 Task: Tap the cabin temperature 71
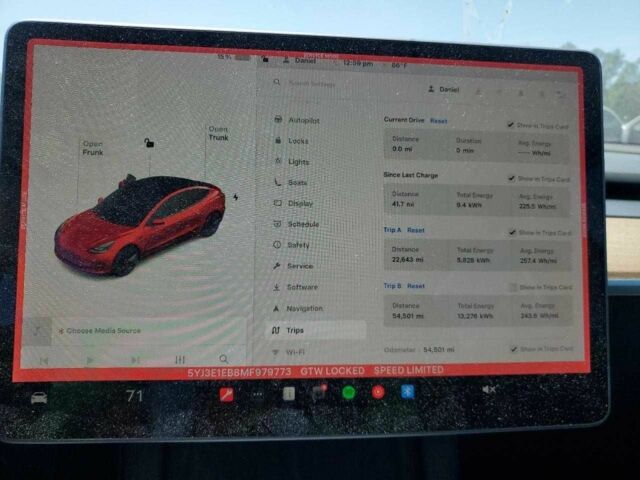134,396
